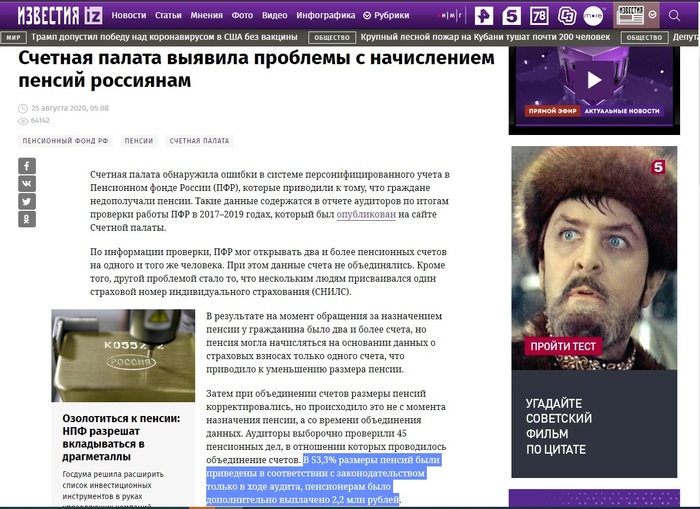Click the view count 64142
Image resolution: width=700 pixels, height=509 pixels.
pyautogui.click(x=40, y=121)
